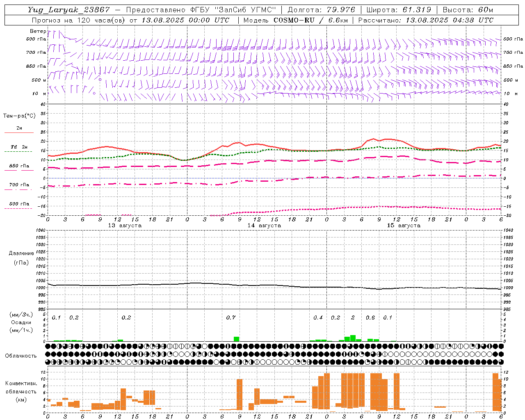This screenshot has height=420, width=525.
Task: Click the (км) units label under convective cloudiness
Action: coord(21,399)
